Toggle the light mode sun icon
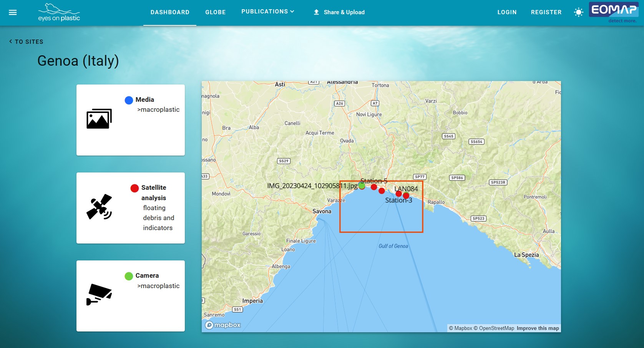 click(578, 12)
